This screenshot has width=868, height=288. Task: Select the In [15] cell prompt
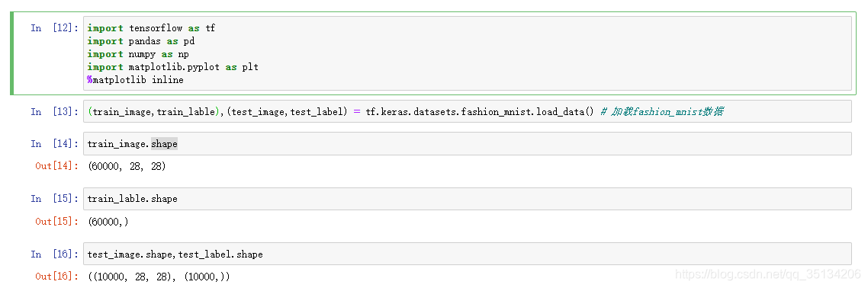[55, 198]
